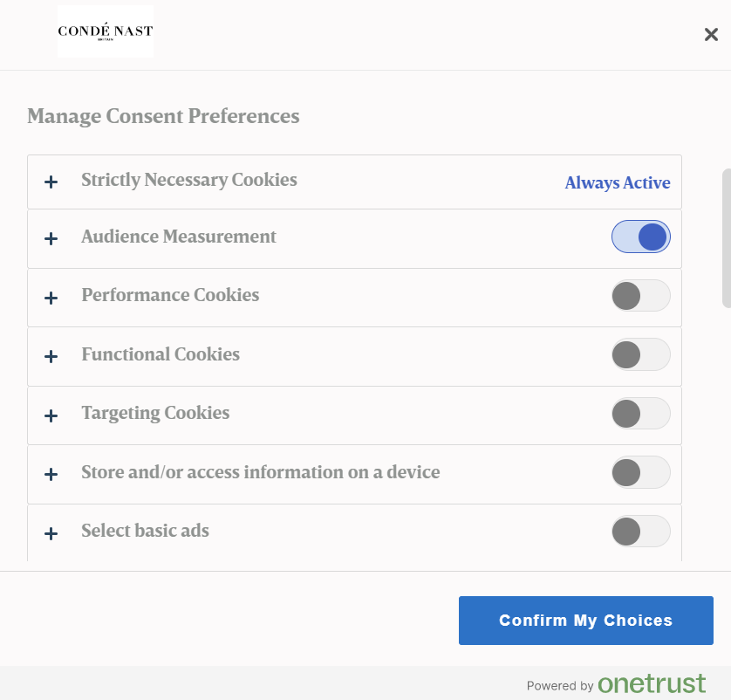
Task: Enable the Performance Cookies toggle
Action: [641, 296]
